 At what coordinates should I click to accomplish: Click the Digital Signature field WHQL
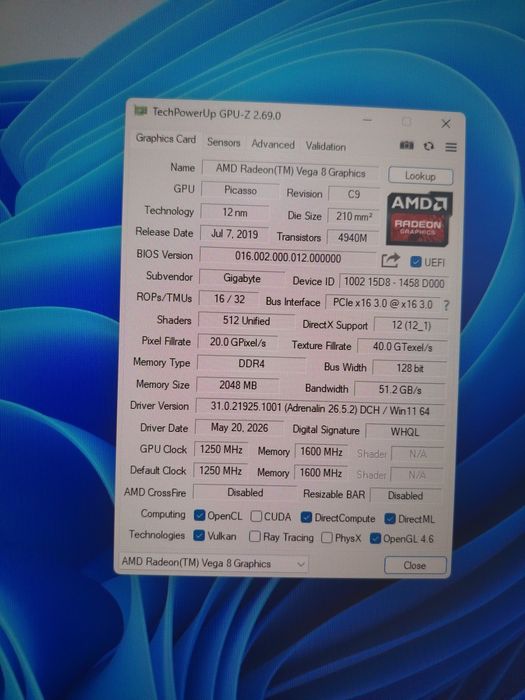click(x=404, y=432)
